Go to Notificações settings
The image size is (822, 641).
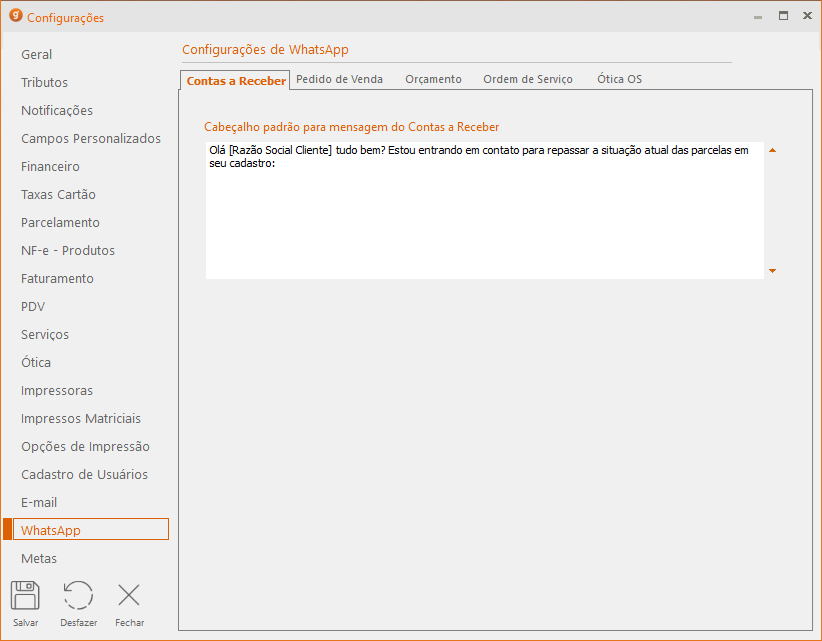(x=57, y=111)
